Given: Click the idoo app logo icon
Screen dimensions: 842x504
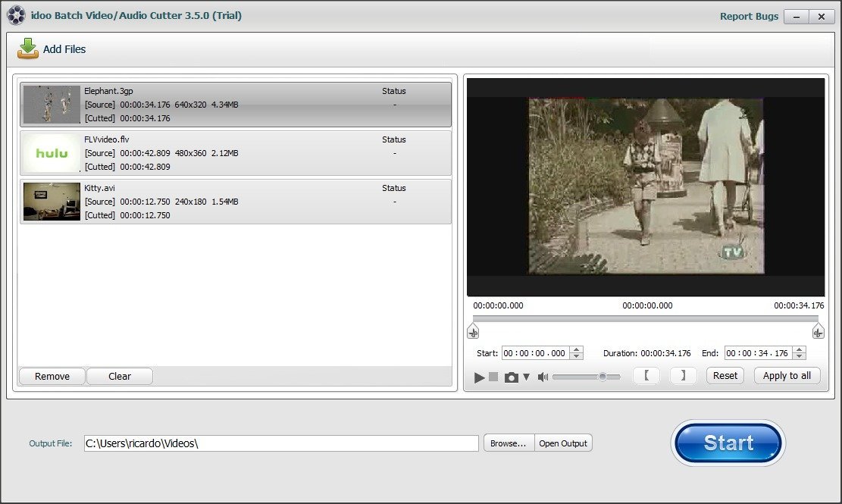Looking at the screenshot, I should click(x=16, y=15).
